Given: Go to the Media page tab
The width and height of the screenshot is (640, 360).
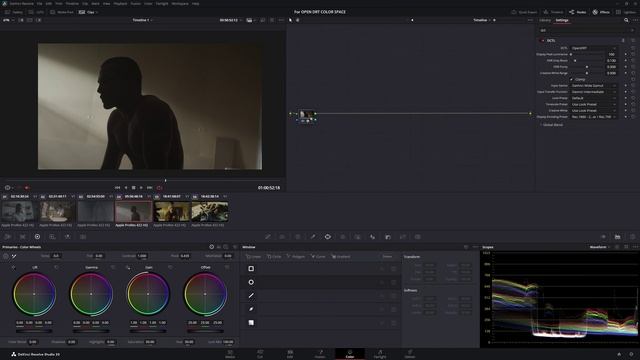Looking at the screenshot, I should (x=230, y=354).
